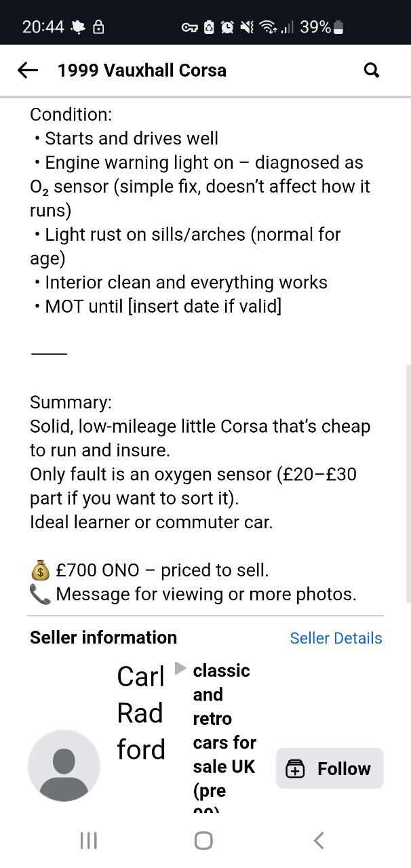This screenshot has width=411, height=868.
Task: Tap the Follow button
Action: coord(330,768)
